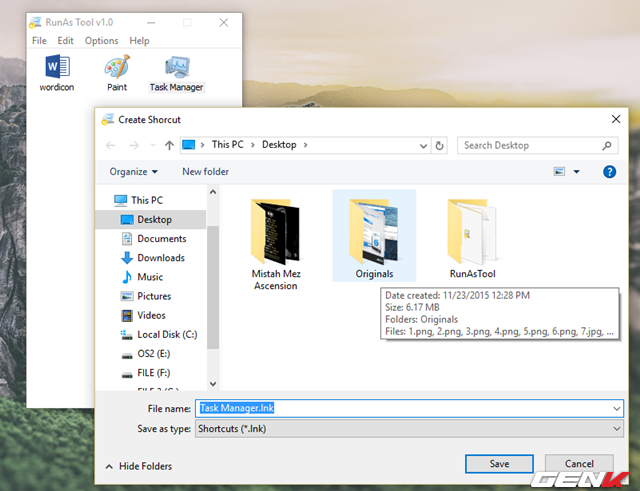Click the Save button
Image resolution: width=640 pixels, height=491 pixels.
498,464
